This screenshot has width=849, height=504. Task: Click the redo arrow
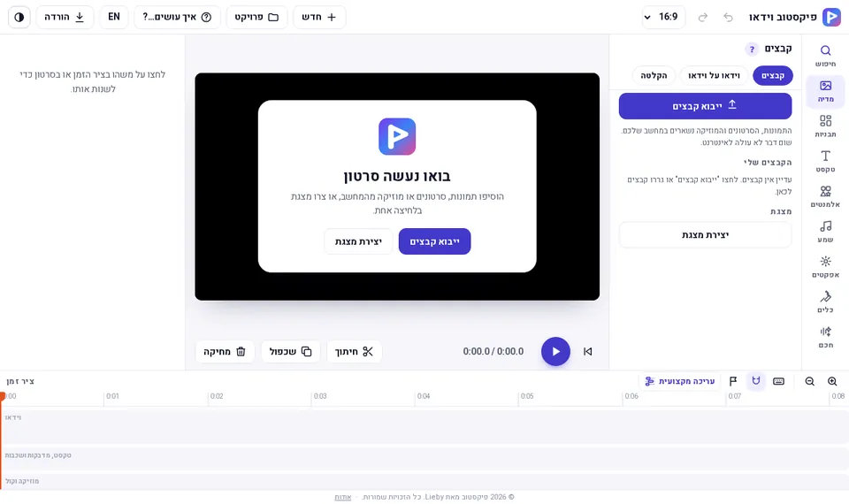(x=703, y=18)
